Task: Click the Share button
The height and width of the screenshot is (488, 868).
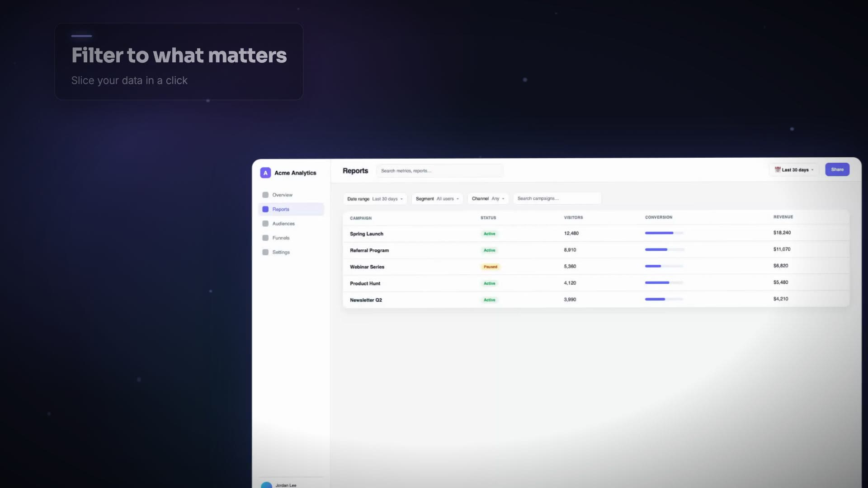Action: click(x=837, y=169)
